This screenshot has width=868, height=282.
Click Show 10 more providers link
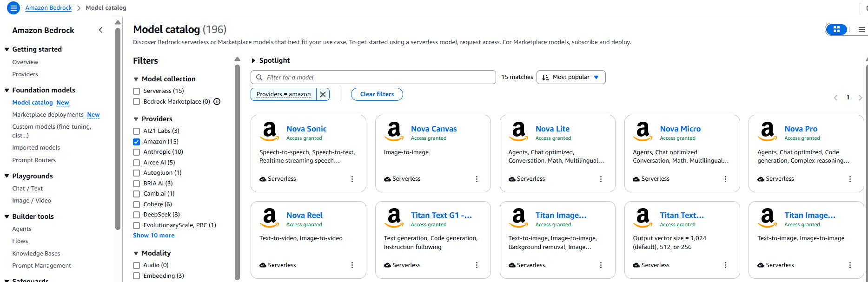tap(154, 236)
